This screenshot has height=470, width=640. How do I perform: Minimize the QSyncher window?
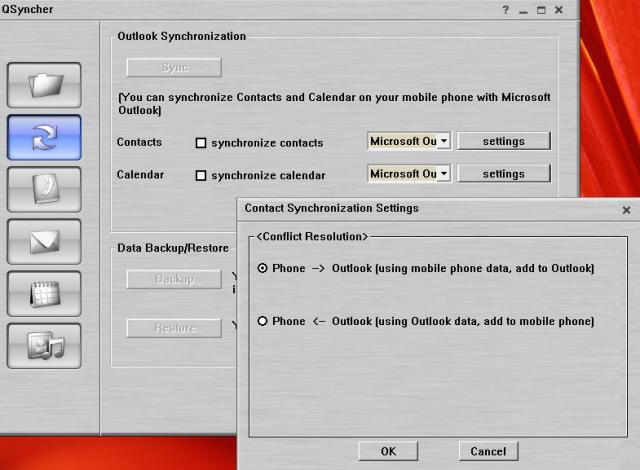click(523, 10)
